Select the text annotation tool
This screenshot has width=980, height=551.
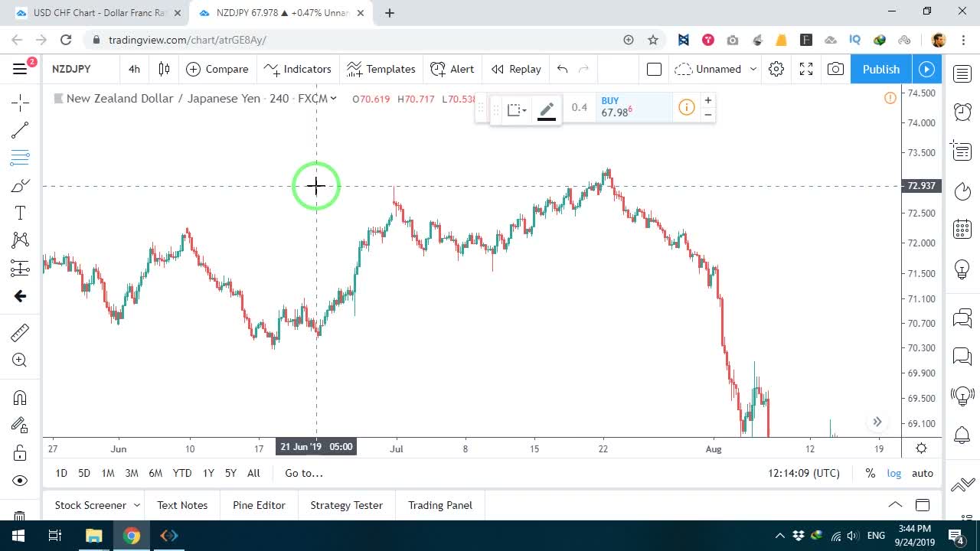pos(20,214)
